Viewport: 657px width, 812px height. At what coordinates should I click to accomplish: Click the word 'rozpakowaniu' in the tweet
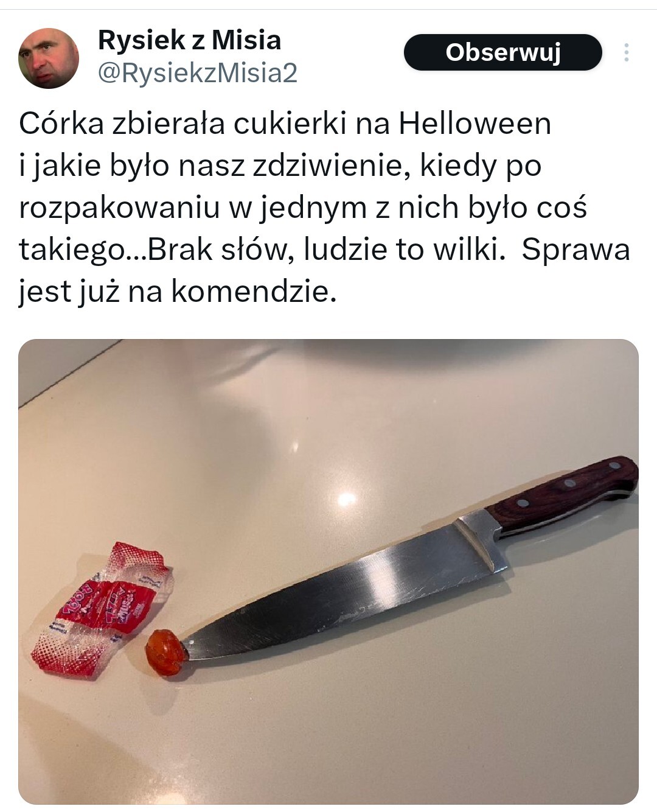(119, 208)
